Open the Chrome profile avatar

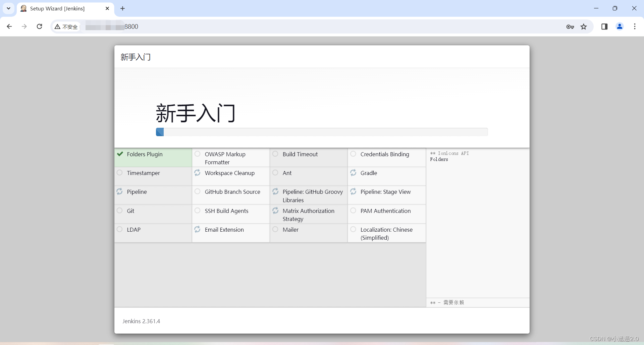[620, 26]
